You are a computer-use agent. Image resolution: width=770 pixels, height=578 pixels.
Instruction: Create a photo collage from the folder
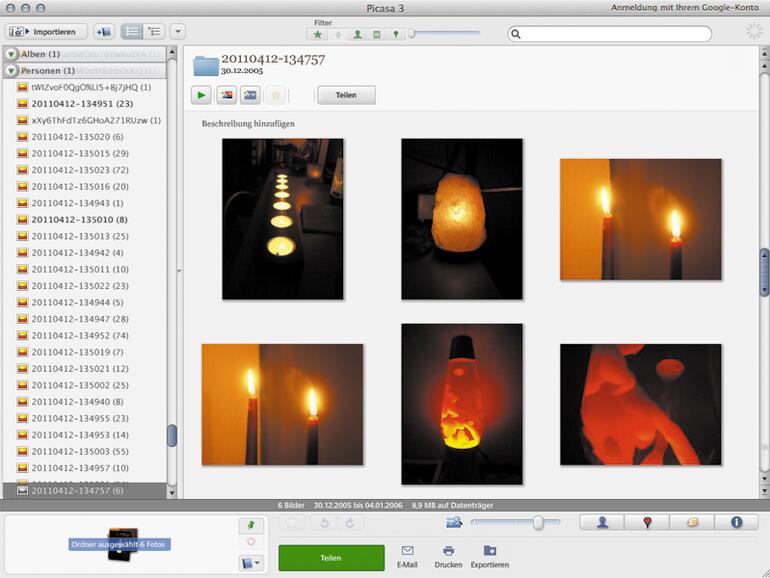pyautogui.click(x=226, y=95)
